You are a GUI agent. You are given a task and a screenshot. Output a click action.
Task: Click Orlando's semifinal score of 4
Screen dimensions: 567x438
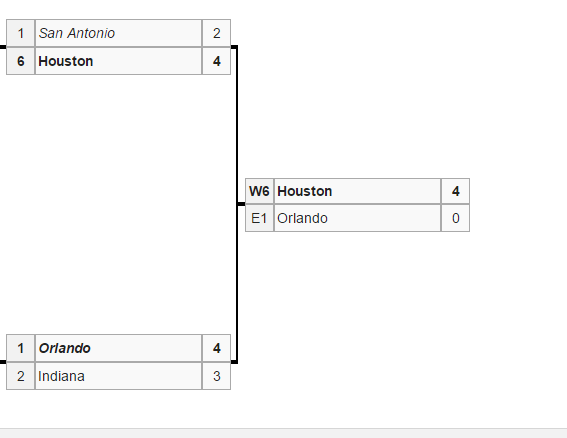coord(217,348)
